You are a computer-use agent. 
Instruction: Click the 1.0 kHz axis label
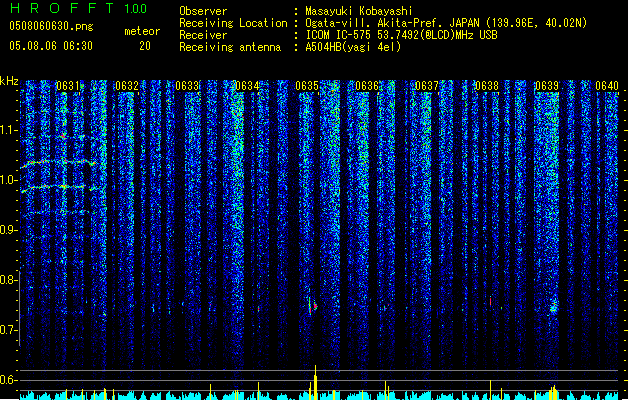(8, 180)
